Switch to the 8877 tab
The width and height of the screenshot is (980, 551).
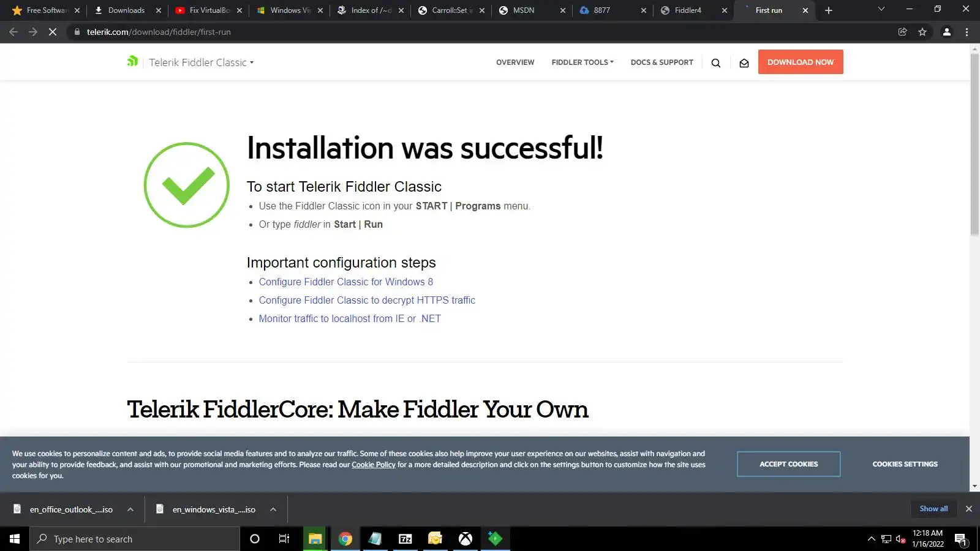(x=611, y=10)
